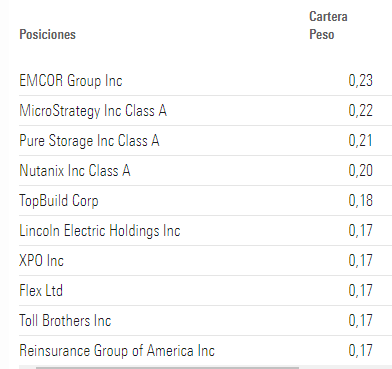Click the 0,17 weight for Toll Brothers
392x369 pixels.
click(360, 321)
